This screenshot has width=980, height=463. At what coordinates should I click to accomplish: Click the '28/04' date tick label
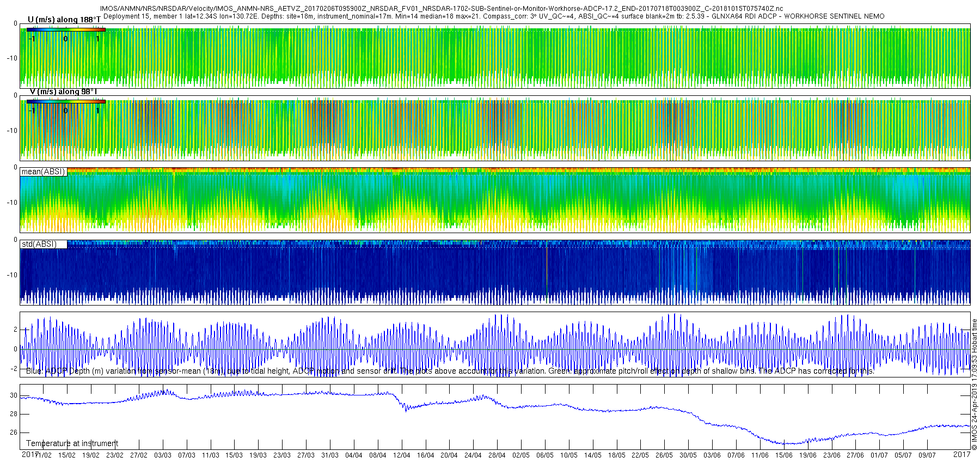click(x=497, y=455)
